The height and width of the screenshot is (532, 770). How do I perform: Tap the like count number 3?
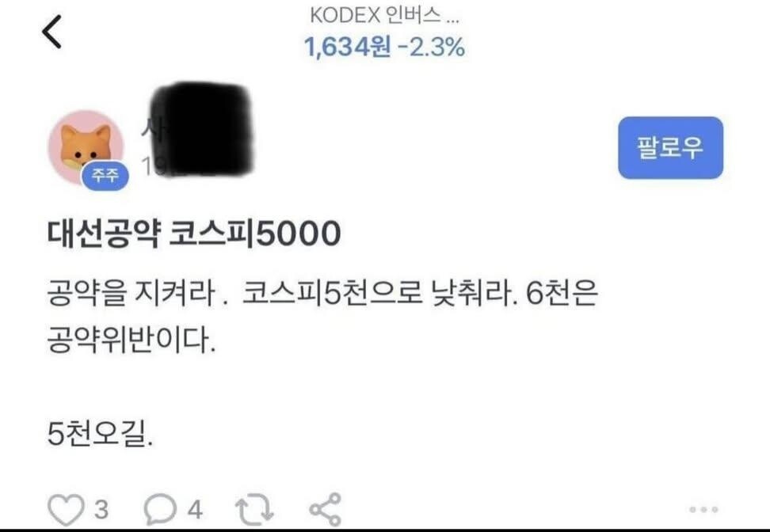(x=101, y=510)
